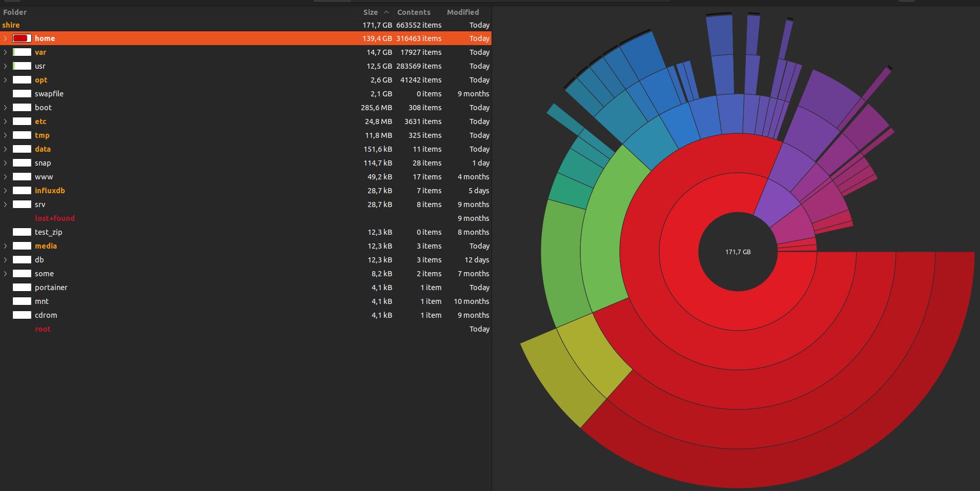Select the lost+found folder row
This screenshot has width=980, height=491.
pyautogui.click(x=54, y=218)
